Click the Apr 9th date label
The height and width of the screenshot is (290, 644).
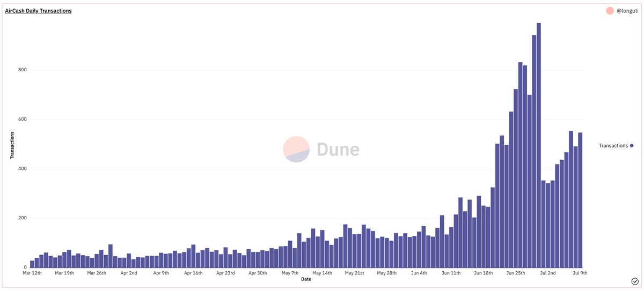161,273
